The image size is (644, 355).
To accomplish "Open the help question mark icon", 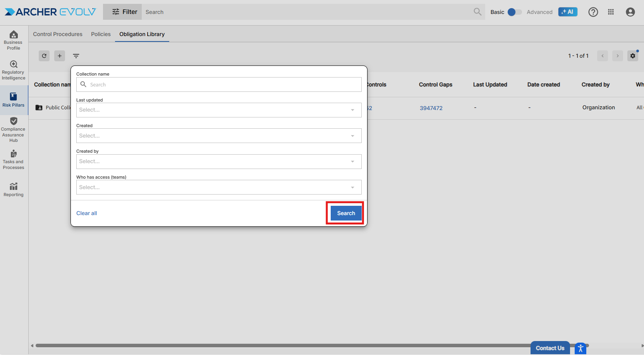I will point(593,12).
